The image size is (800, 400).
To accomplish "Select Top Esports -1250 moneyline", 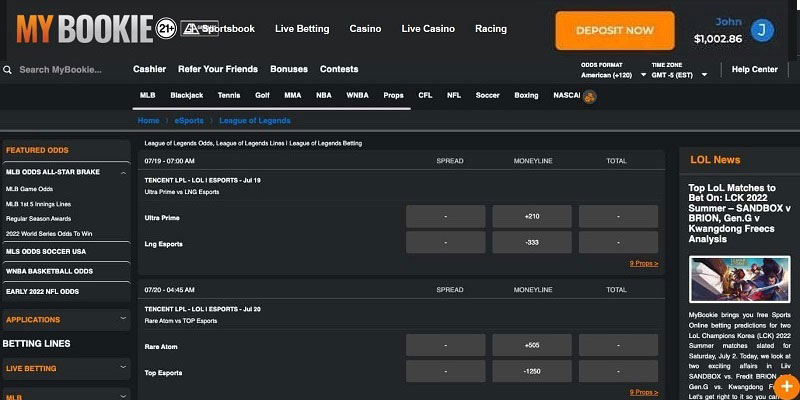I will click(x=532, y=371).
